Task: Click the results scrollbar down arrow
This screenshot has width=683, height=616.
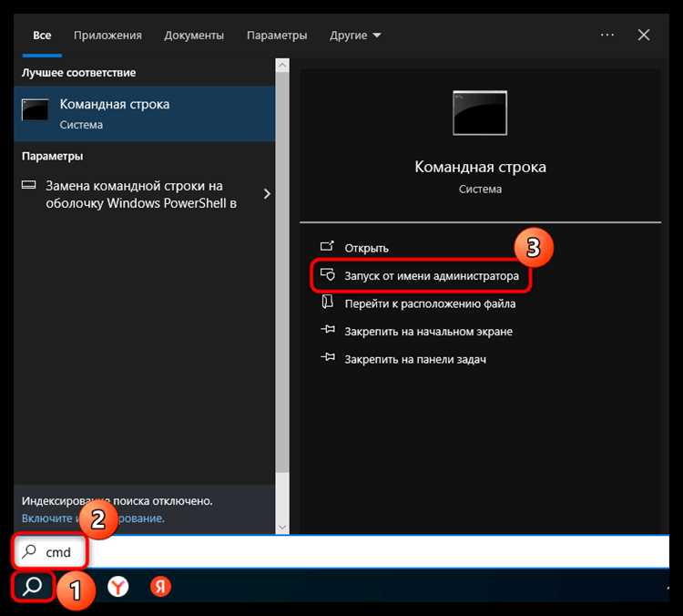Action: pyautogui.click(x=282, y=528)
